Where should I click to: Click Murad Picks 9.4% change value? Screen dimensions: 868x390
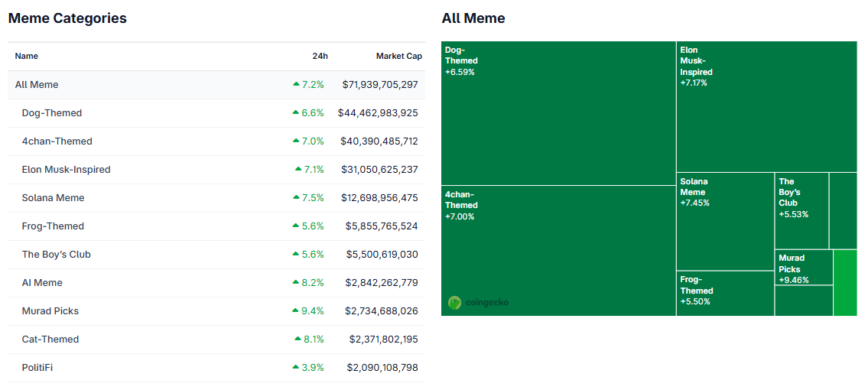click(313, 311)
